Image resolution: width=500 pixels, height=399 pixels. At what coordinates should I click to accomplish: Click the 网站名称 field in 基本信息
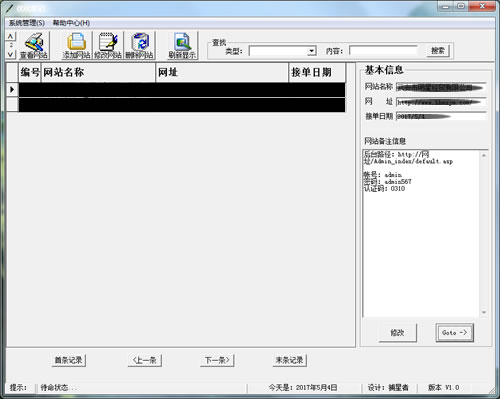point(441,87)
